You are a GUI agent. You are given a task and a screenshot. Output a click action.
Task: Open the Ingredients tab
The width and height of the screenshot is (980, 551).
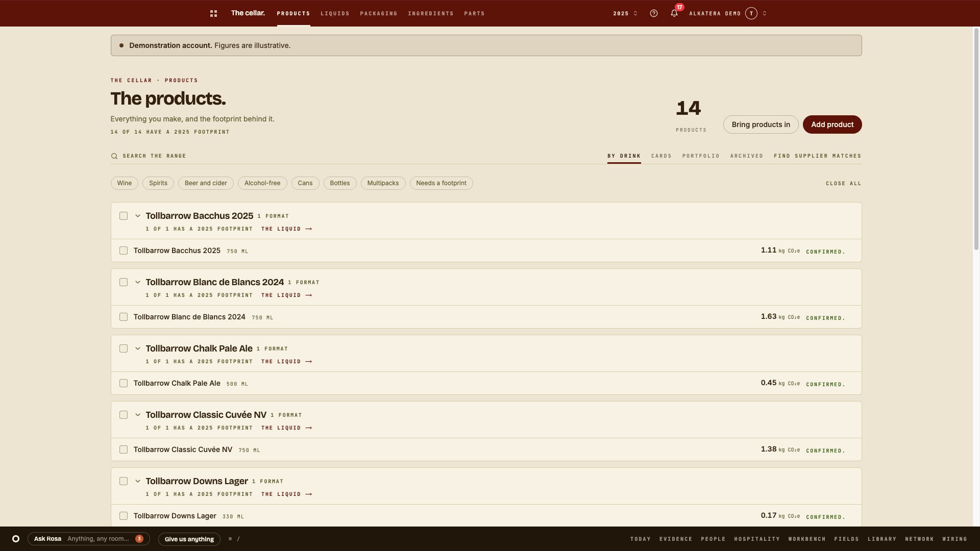431,14
